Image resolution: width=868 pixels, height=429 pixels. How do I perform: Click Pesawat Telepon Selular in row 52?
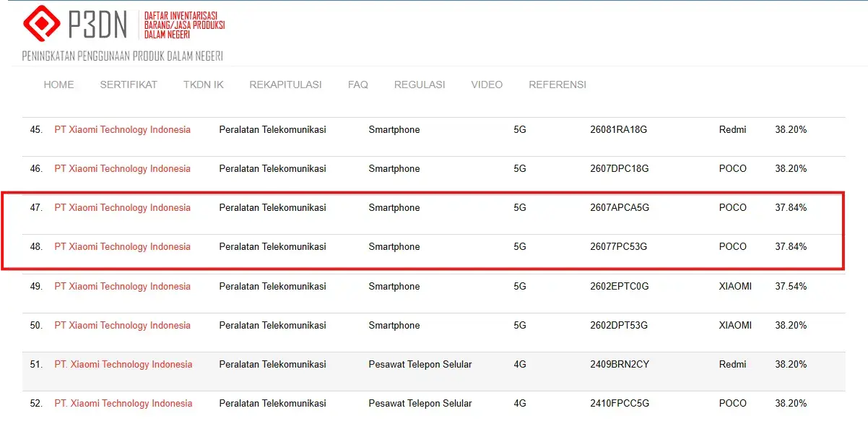pos(420,404)
